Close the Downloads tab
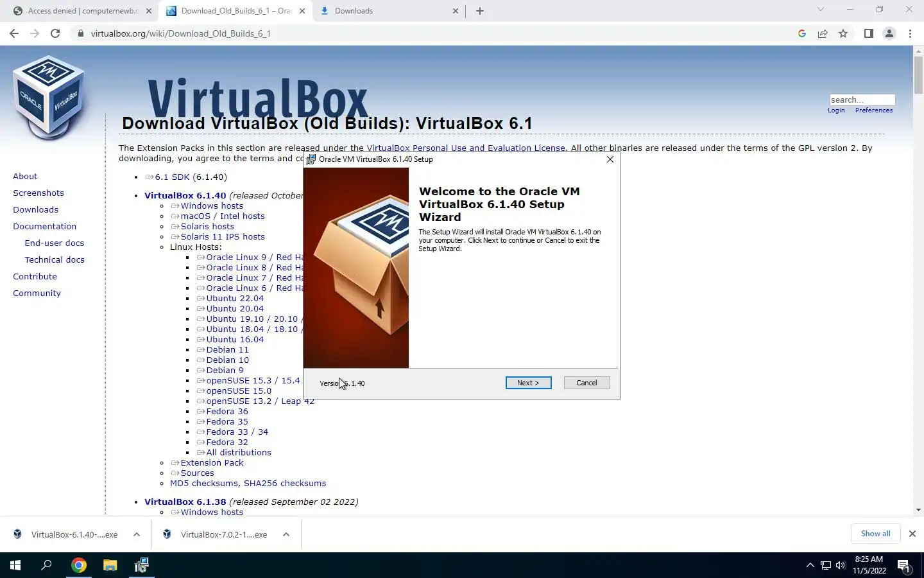Viewport: 924px width, 578px height. coord(456,11)
